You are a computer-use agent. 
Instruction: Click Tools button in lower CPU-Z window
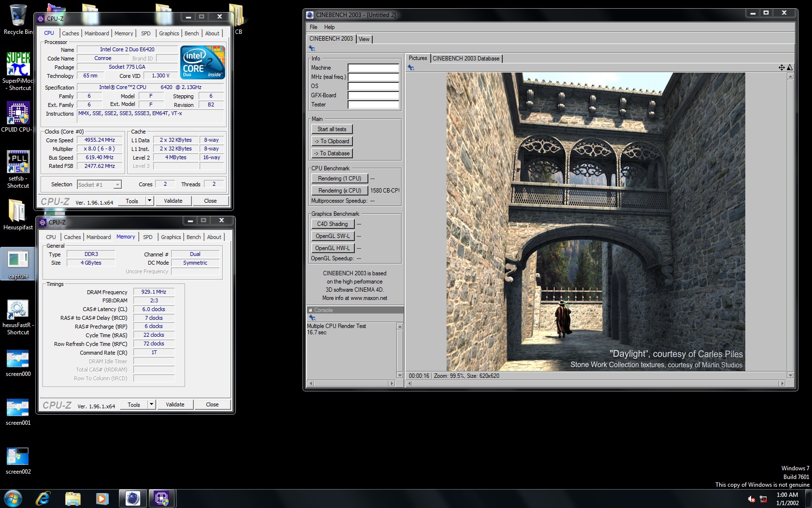[134, 404]
